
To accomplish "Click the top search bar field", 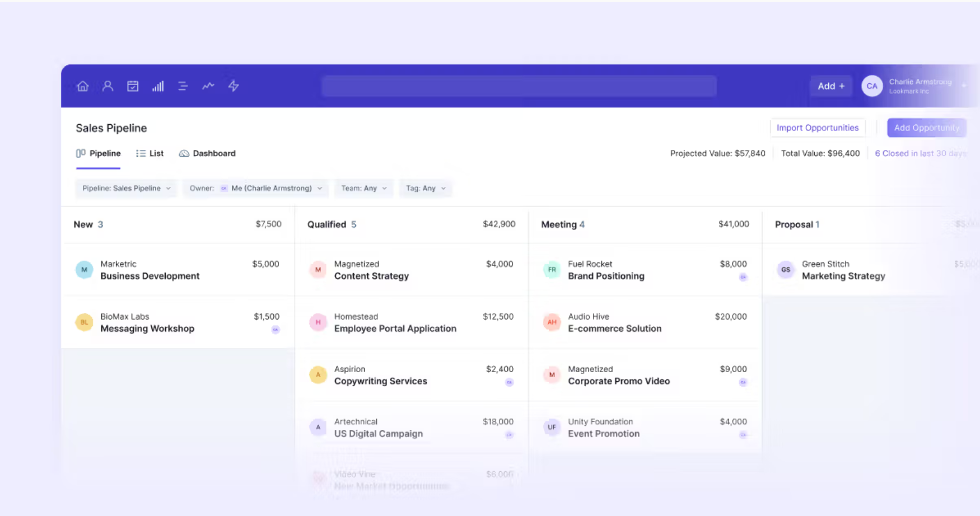I will tap(519, 86).
